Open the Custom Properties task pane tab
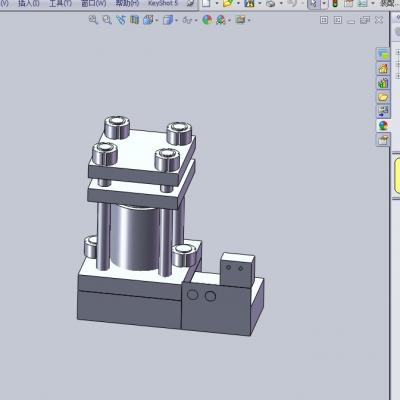The height and width of the screenshot is (400, 400). pyautogui.click(x=383, y=140)
